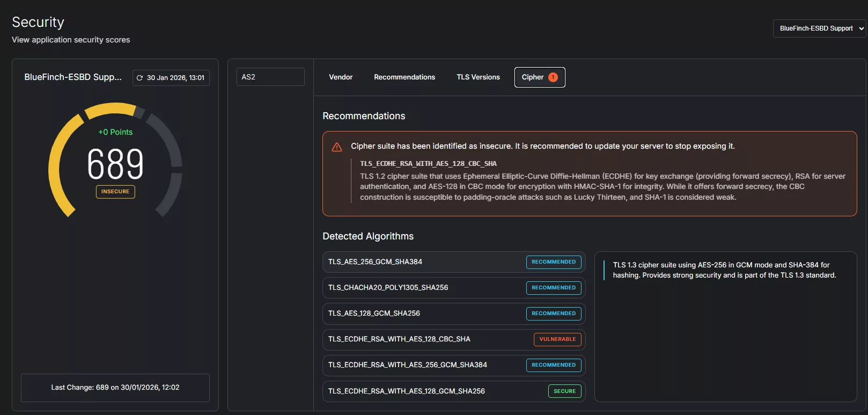
Task: Open the Recommendations tab
Action: point(404,77)
